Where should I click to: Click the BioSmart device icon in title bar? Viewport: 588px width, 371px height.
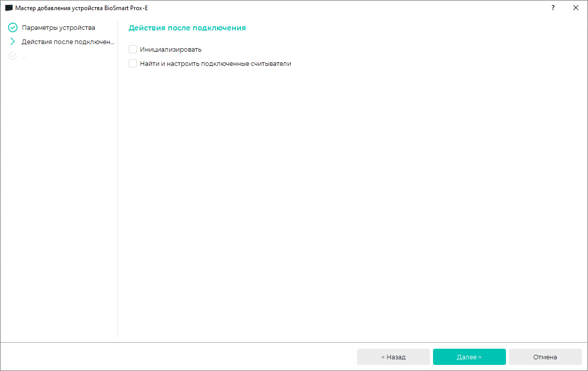point(9,8)
